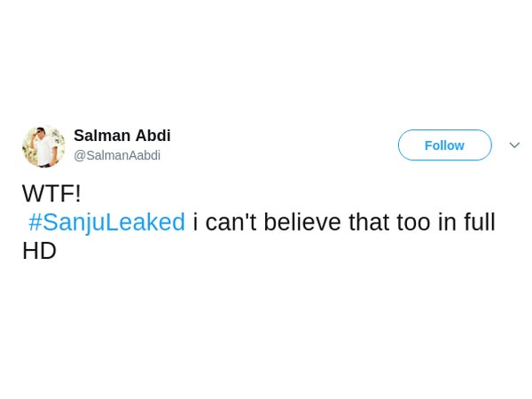The width and height of the screenshot is (532, 399).
Task: Click the phrase "full" in the tweet
Action: point(479,222)
